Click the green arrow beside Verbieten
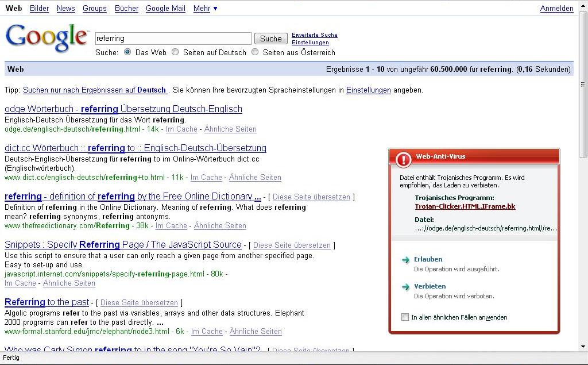588x365 pixels. [405, 287]
